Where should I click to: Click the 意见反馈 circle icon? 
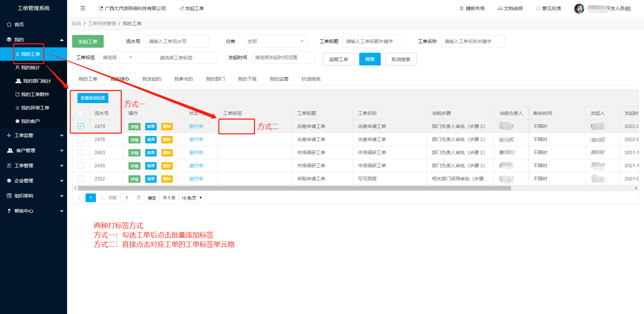538,8
